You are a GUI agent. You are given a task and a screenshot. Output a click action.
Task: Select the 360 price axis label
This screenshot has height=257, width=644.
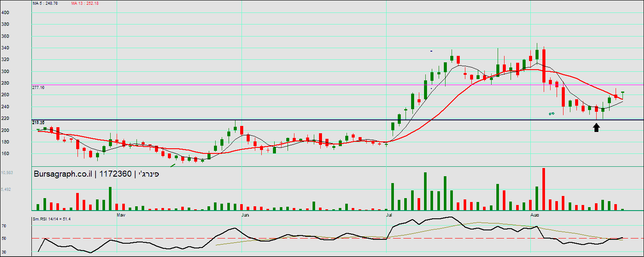(x=6, y=36)
